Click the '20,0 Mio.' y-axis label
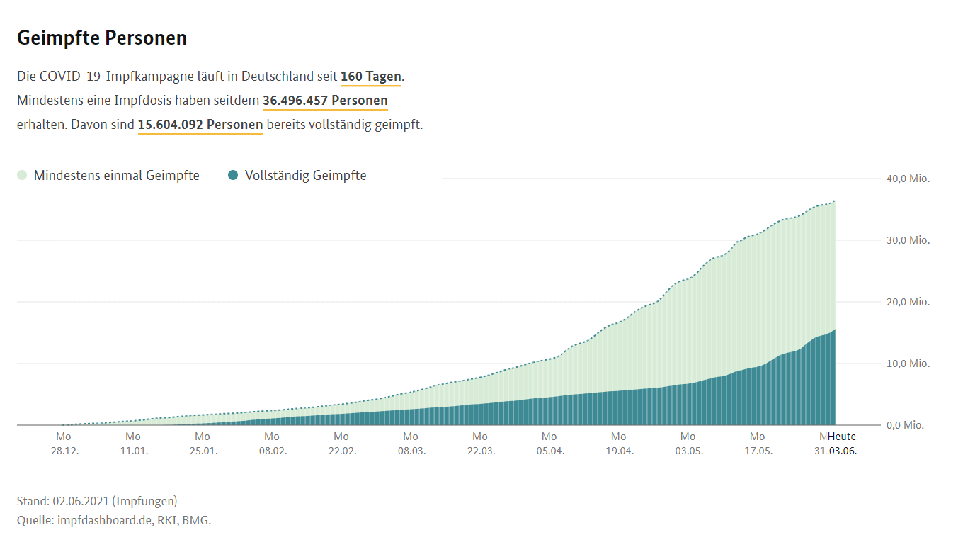This screenshot has width=980, height=535. [x=908, y=302]
